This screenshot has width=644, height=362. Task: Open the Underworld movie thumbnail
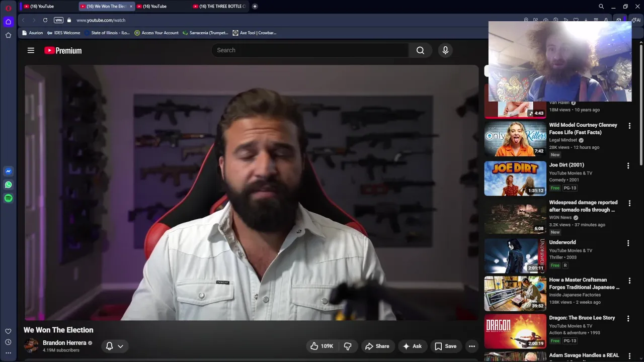(515, 255)
